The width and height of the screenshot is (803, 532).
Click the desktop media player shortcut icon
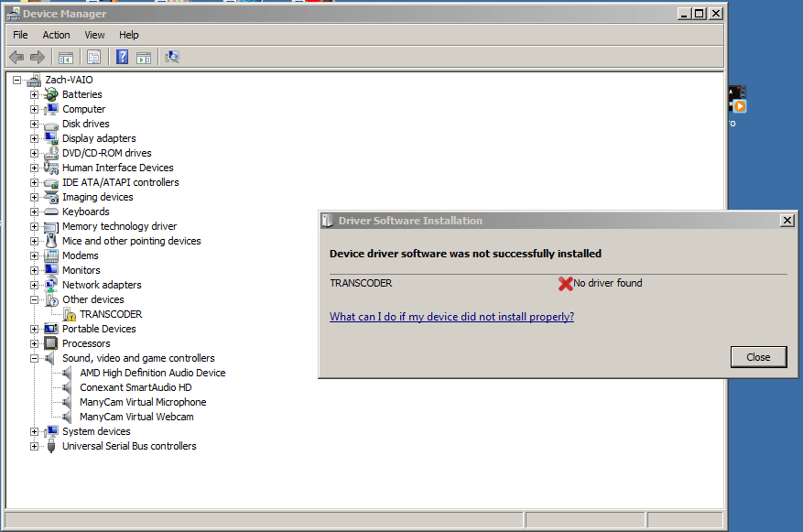tap(737, 99)
